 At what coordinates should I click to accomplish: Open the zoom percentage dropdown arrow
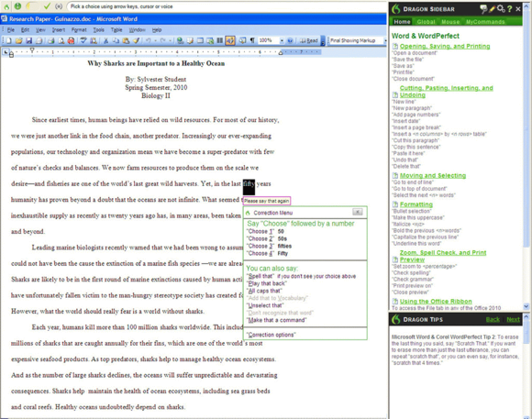(282, 40)
